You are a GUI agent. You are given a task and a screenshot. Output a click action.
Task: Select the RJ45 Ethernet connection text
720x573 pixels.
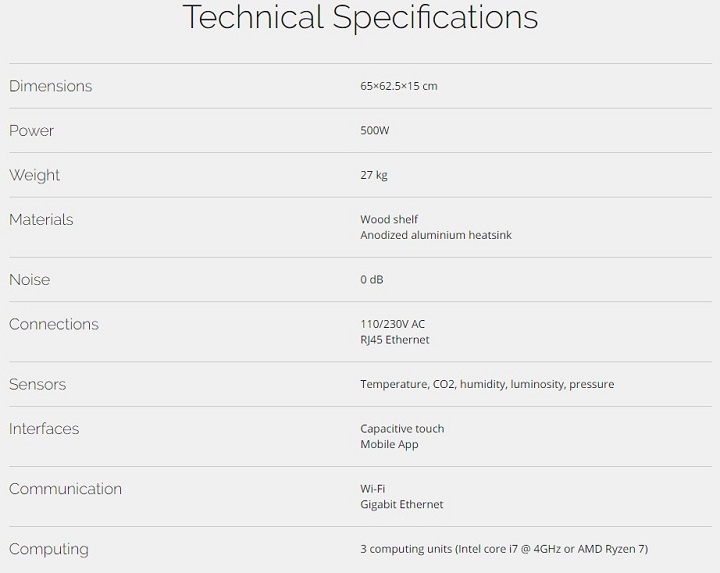pyautogui.click(x=395, y=340)
